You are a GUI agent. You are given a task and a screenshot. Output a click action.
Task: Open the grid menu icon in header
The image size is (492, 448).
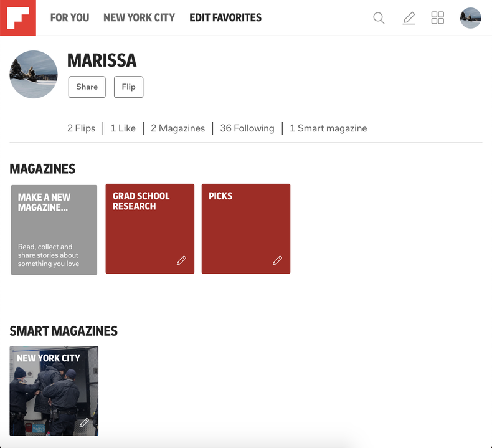[438, 18]
